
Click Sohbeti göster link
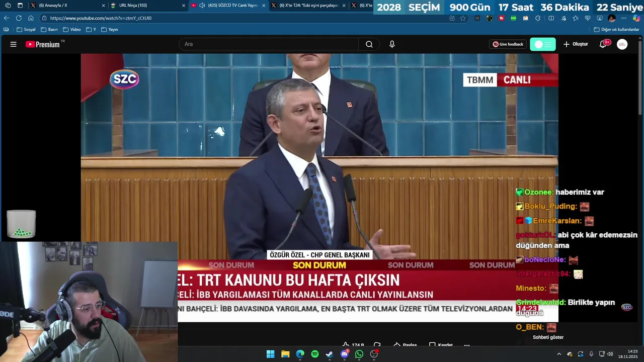click(x=548, y=337)
